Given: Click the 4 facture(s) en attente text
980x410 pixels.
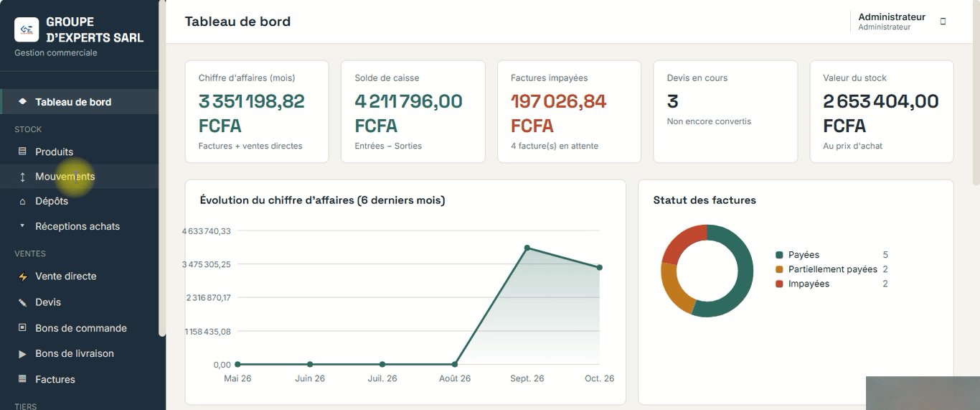Looking at the screenshot, I should click(555, 146).
